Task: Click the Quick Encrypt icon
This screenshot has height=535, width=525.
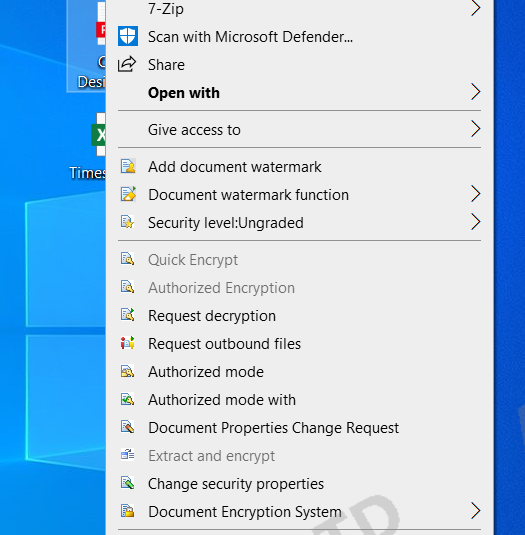Action: click(x=128, y=259)
